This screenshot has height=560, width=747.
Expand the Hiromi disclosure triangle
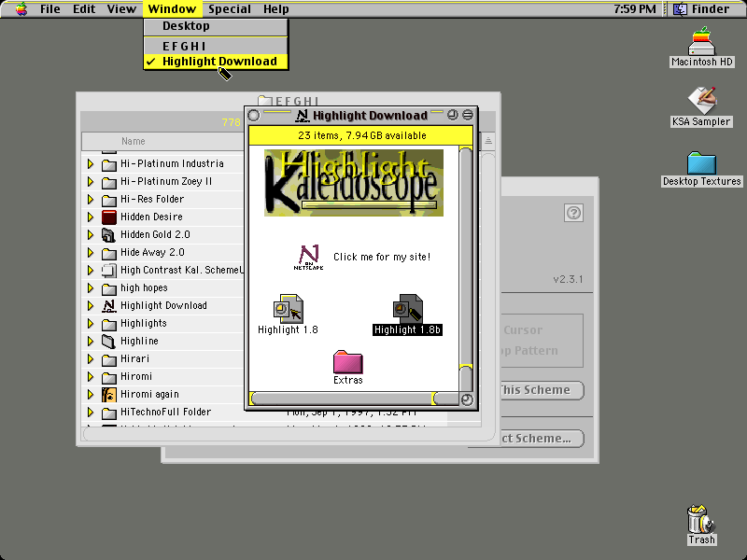[x=91, y=377]
